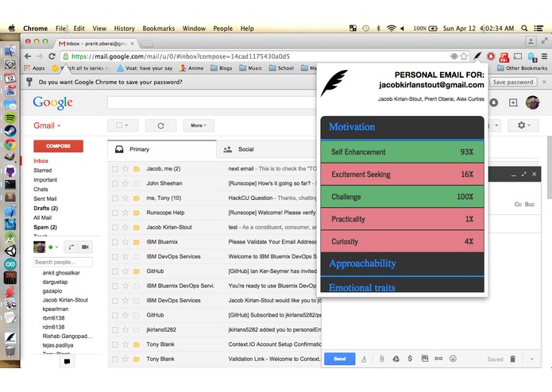Click the Google notifications bell icon
This screenshot has height=392, width=552.
(x=494, y=102)
